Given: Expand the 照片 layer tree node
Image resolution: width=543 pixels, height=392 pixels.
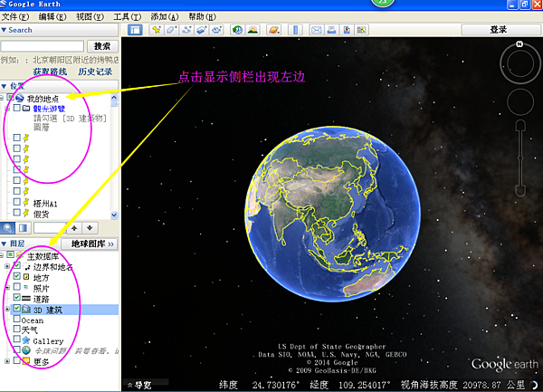Looking at the screenshot, I should click(x=7, y=287).
